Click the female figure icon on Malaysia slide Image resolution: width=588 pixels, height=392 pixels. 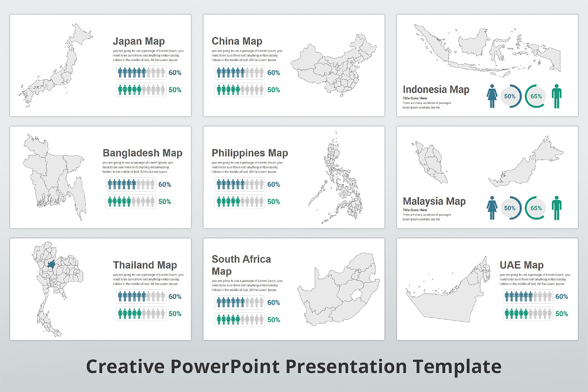(x=492, y=208)
